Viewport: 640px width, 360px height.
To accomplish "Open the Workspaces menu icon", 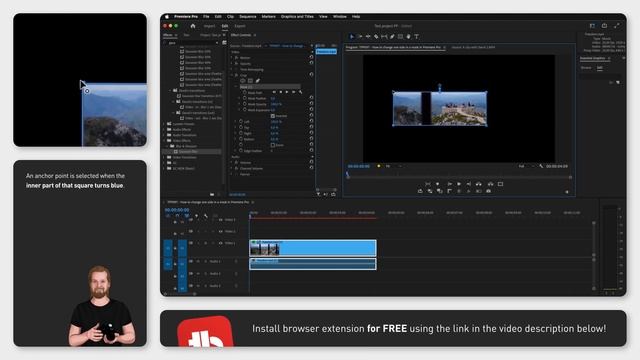I will click(592, 26).
